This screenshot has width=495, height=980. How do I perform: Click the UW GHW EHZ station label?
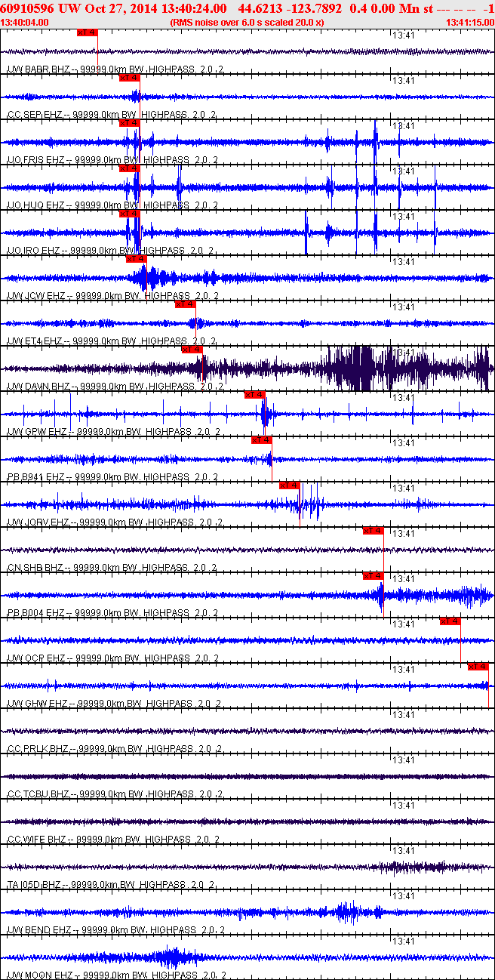[x=113, y=704]
